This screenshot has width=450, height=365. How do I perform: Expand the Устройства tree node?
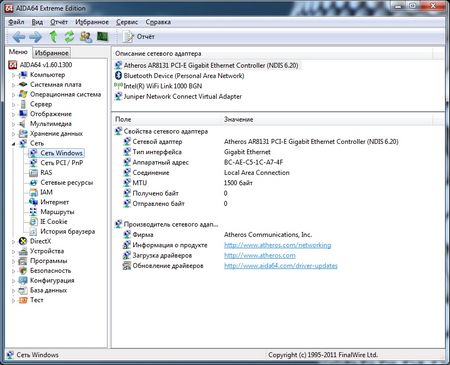point(13,252)
